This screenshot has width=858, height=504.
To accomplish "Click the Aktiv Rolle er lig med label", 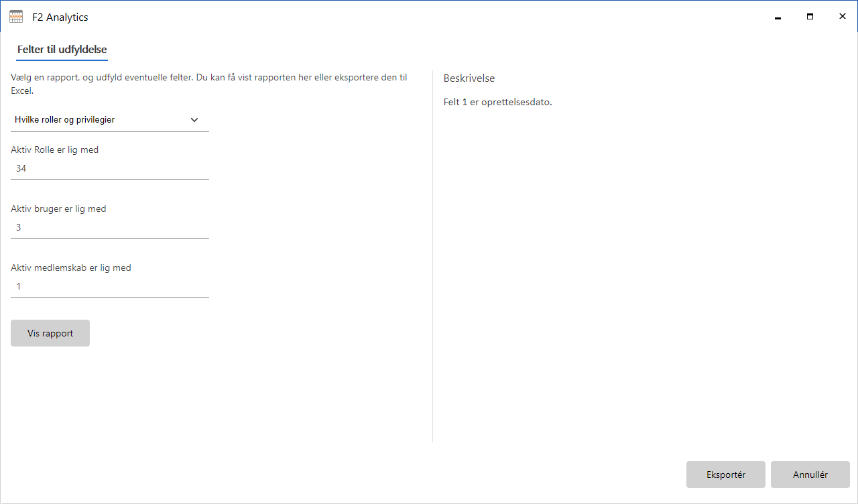I will point(55,150).
